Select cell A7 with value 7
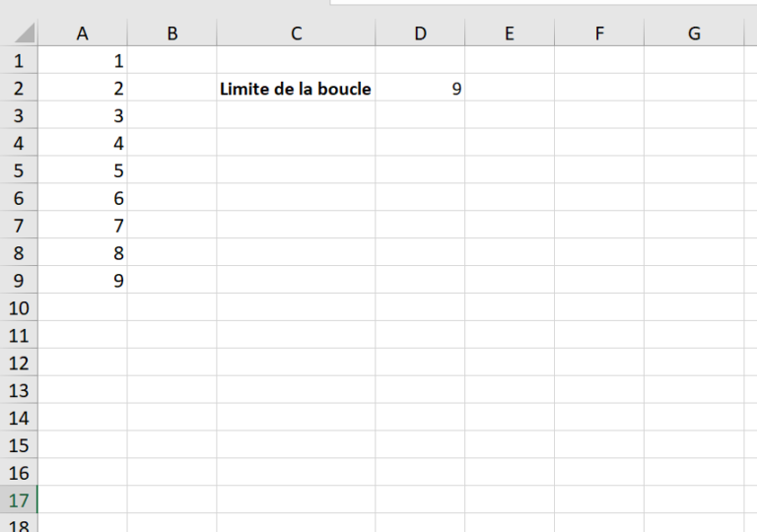Image resolution: width=757 pixels, height=532 pixels. coord(83,226)
